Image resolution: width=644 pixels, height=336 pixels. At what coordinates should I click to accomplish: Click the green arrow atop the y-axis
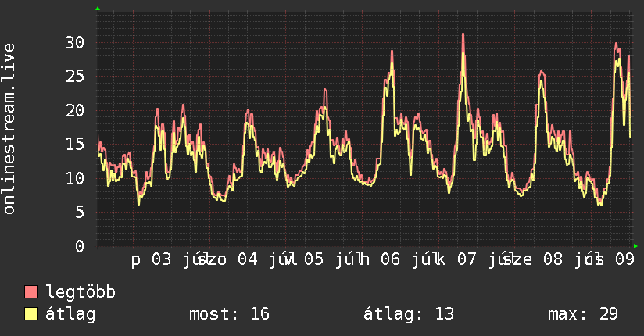tap(98, 9)
